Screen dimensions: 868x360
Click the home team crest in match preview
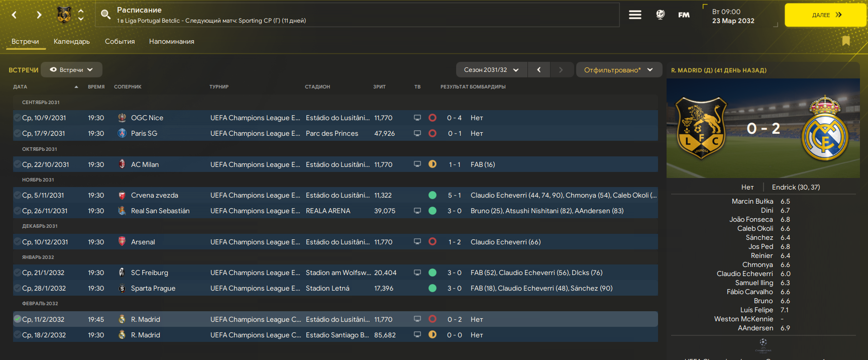point(701,128)
